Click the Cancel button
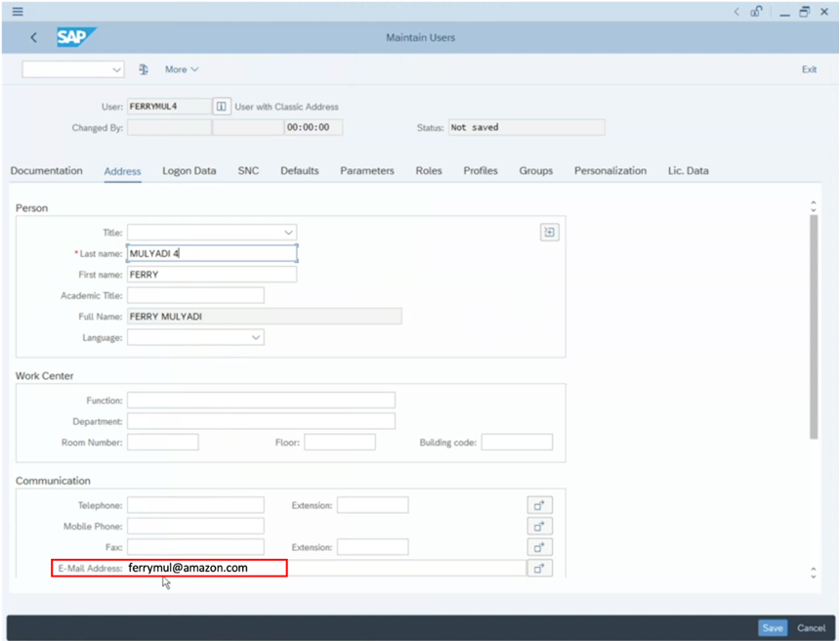This screenshot has width=840, height=641. pos(811,627)
